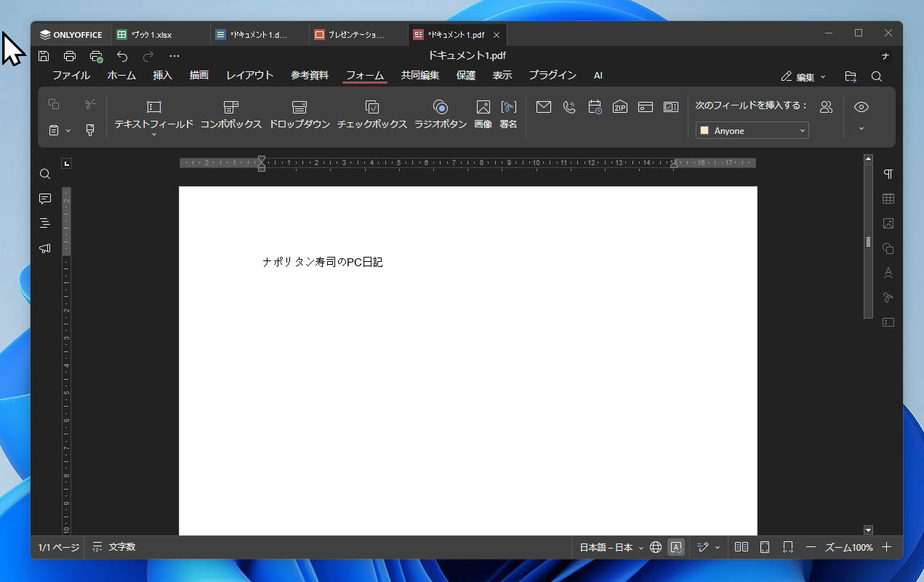Switch to the プラグイン tab
924x582 pixels.
pos(553,76)
